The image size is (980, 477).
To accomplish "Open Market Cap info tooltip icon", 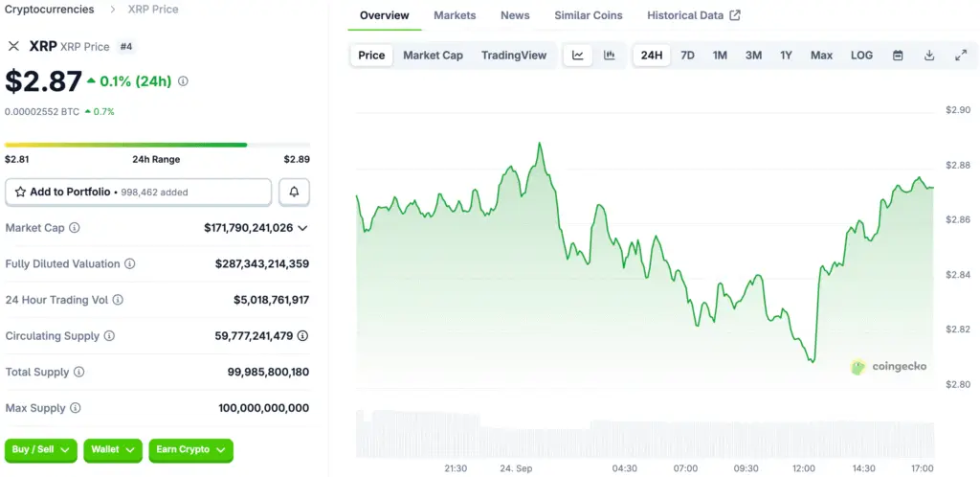I will click(75, 228).
